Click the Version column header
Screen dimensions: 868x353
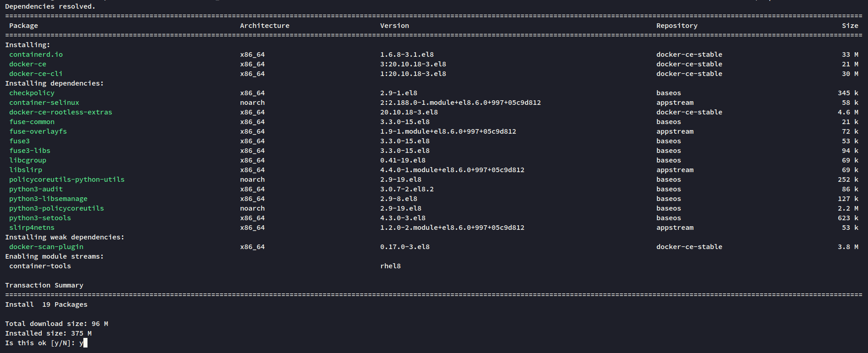[x=395, y=26]
